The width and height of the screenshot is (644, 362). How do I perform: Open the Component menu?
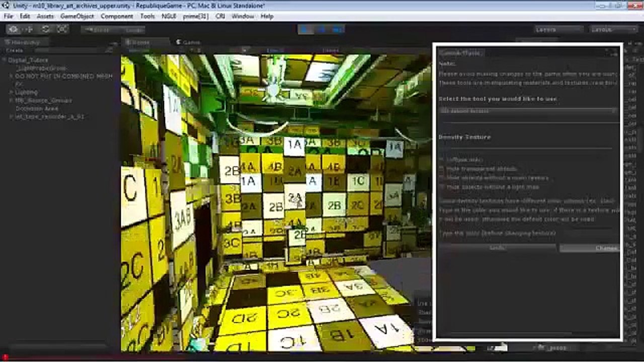(117, 16)
